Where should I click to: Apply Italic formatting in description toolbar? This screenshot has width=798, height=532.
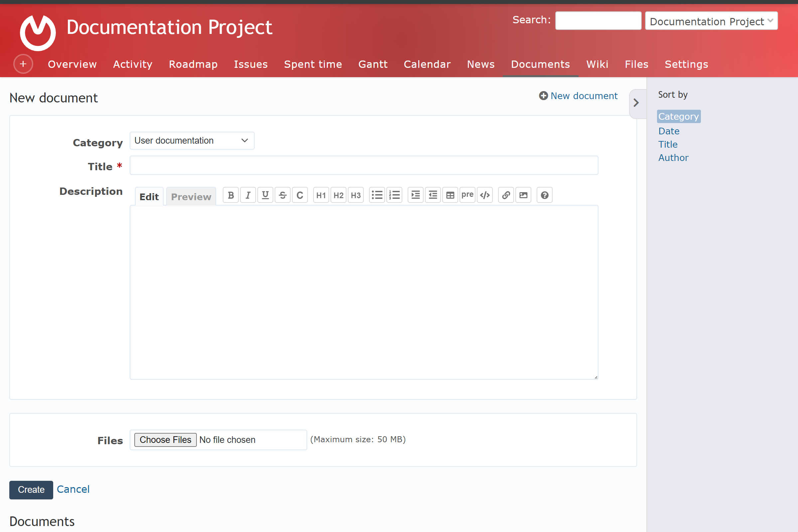coord(248,195)
